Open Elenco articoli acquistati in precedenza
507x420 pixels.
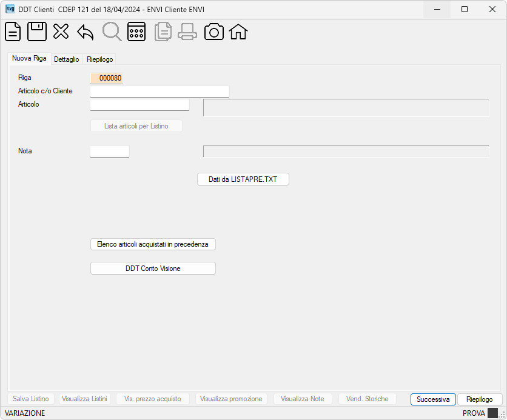[x=153, y=244]
